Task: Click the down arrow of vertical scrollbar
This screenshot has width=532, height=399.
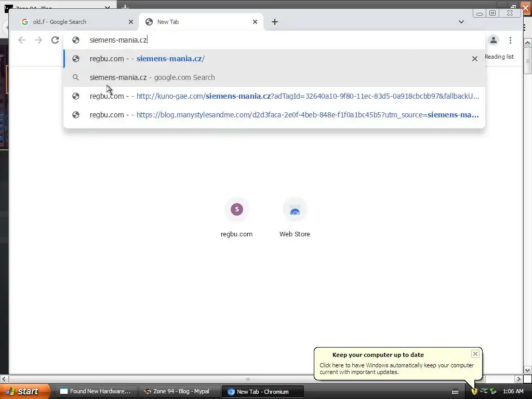Action: (x=528, y=370)
